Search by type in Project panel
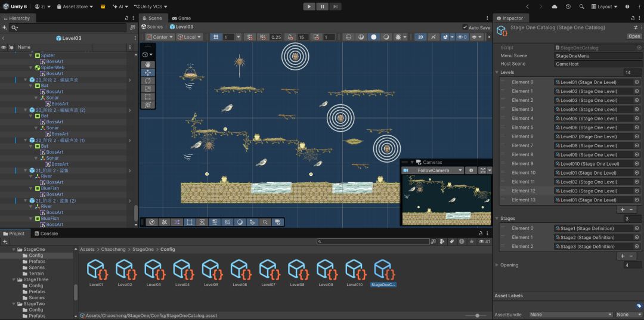The height and width of the screenshot is (320, 644). pyautogui.click(x=442, y=242)
